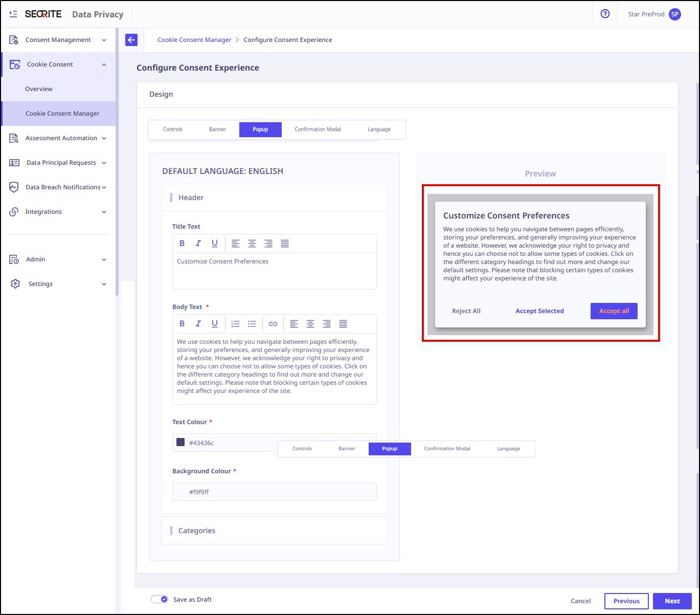Image resolution: width=700 pixels, height=615 pixels.
Task: Insert numbered list in Body Text
Action: pos(236,324)
